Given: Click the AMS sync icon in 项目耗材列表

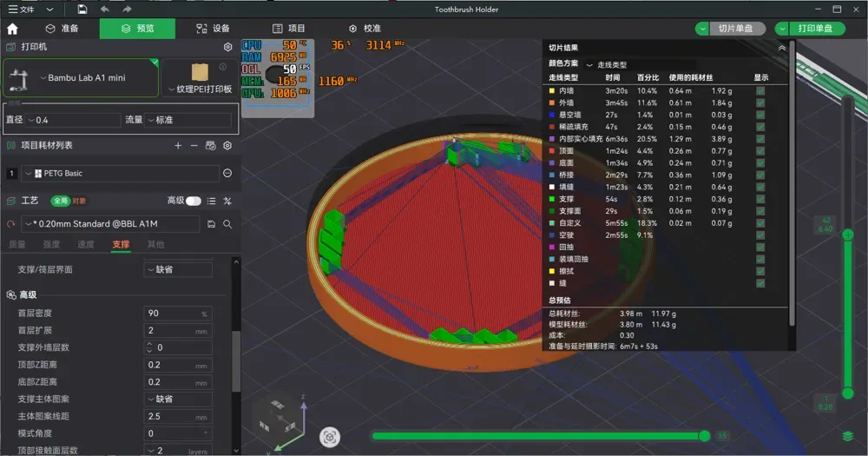Looking at the screenshot, I should (x=210, y=146).
